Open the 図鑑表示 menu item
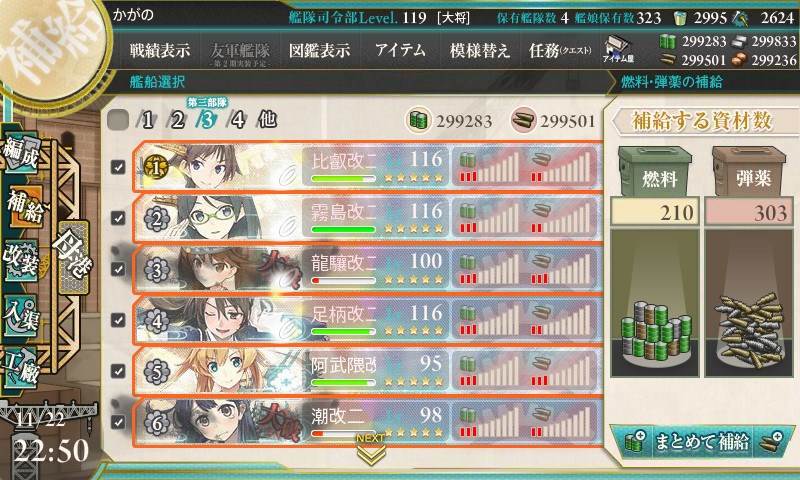Image resolution: width=800 pixels, height=480 pixels. pos(319,50)
